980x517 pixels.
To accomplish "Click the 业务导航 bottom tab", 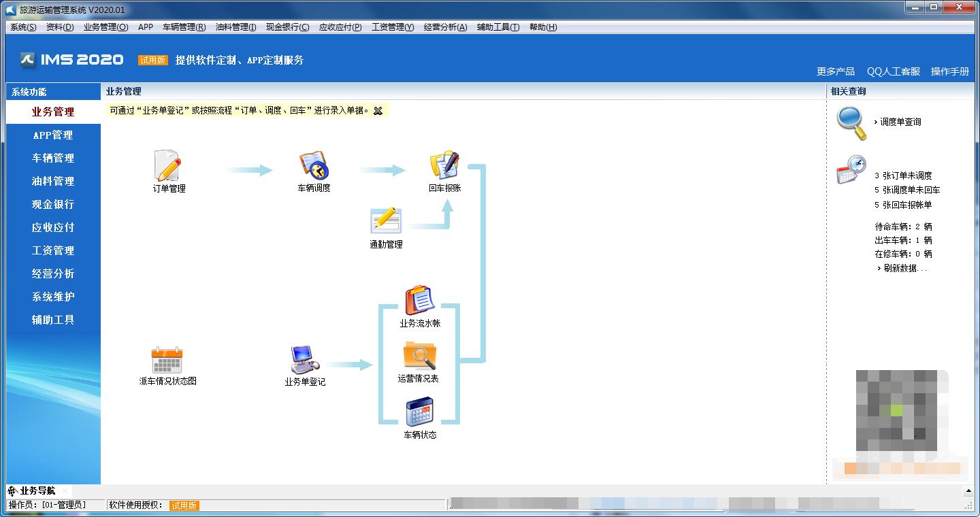I will [x=37, y=490].
